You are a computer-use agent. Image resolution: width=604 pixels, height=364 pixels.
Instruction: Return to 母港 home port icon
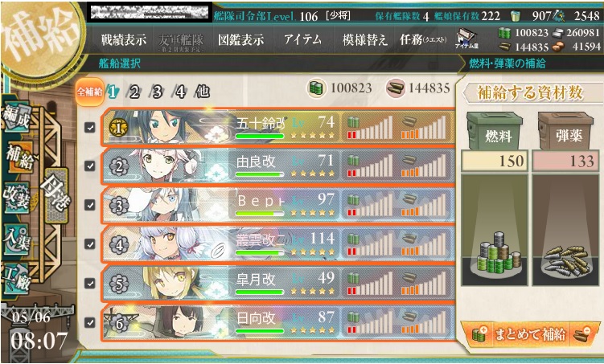pos(56,195)
